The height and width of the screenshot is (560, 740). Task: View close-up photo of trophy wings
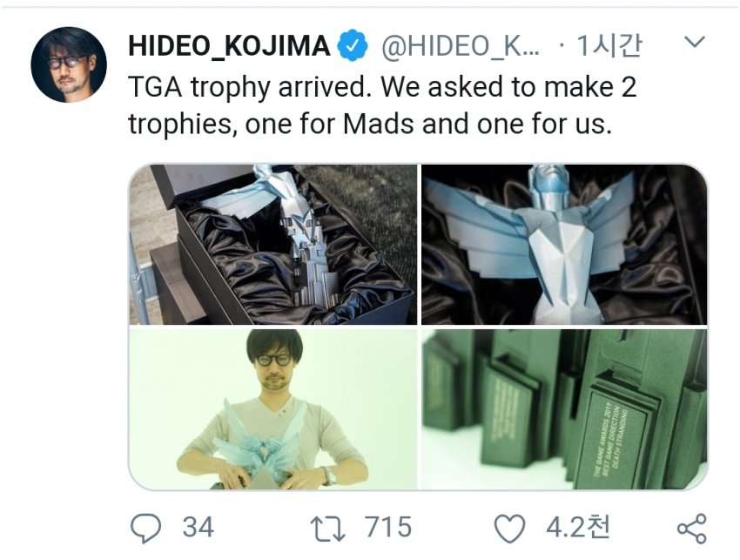coord(564,244)
